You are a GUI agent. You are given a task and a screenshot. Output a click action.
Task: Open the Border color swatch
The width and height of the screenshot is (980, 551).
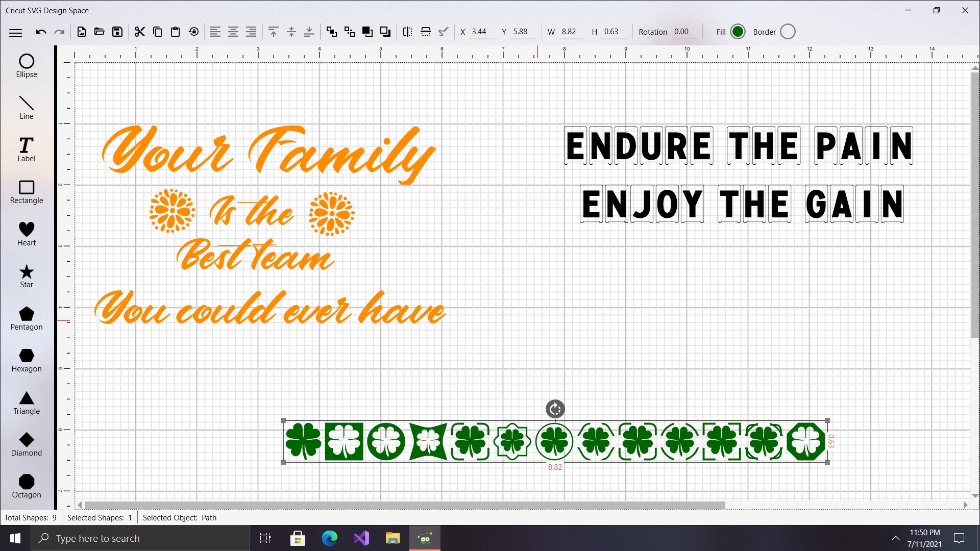[x=788, y=32]
